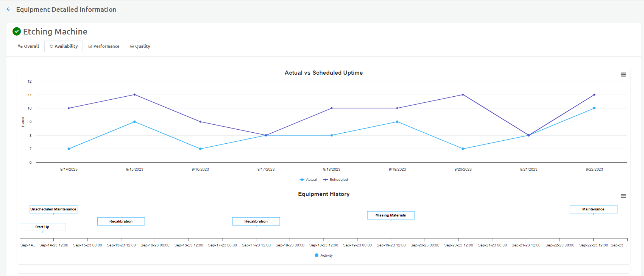Screen dimensions: 644x276
Task: Click the Recalibration event near Sep-15-23 12:00
Action: [121, 221]
